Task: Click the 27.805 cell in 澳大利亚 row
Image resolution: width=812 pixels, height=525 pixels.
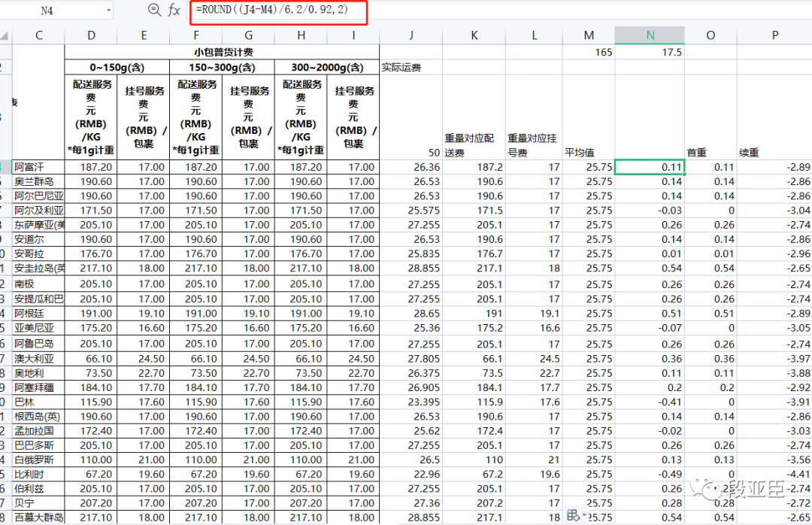Action: pyautogui.click(x=411, y=359)
